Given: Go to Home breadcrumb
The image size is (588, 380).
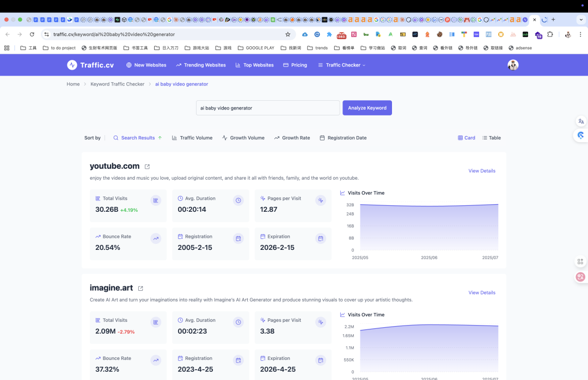Looking at the screenshot, I should point(73,84).
